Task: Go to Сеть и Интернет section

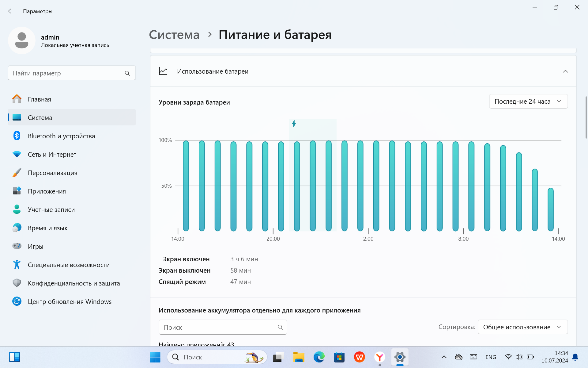Action: pos(72,154)
